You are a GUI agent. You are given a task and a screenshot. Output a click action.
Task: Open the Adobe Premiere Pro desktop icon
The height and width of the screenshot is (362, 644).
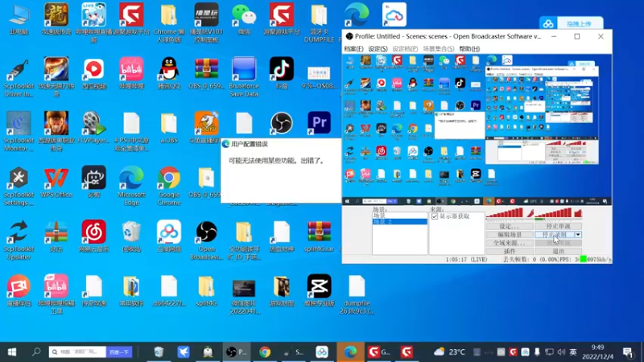319,123
